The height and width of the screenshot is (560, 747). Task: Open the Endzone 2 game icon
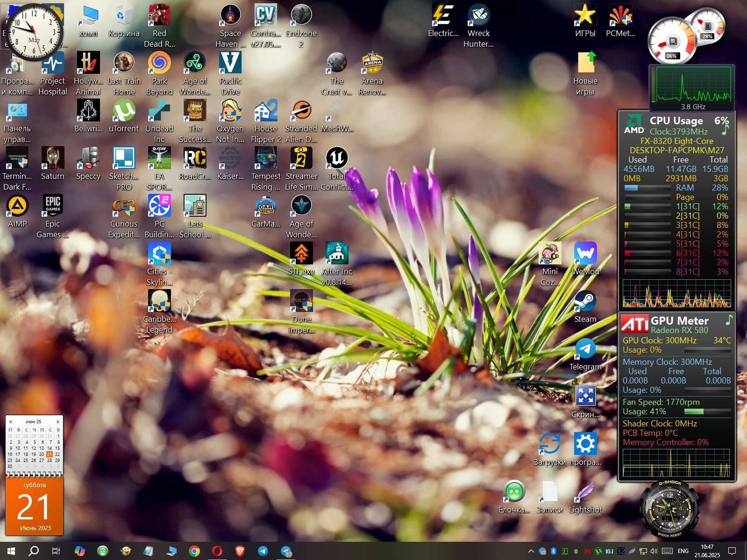[301, 26]
